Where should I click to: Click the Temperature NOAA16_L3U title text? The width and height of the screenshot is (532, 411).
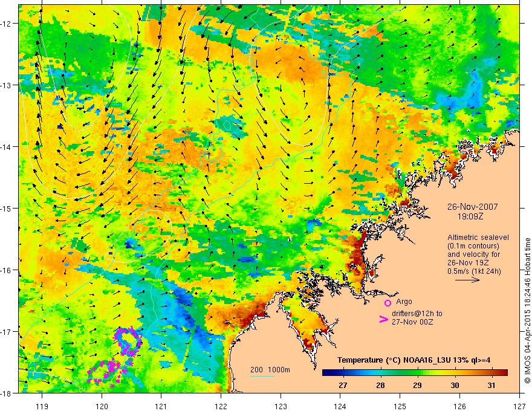click(x=414, y=360)
